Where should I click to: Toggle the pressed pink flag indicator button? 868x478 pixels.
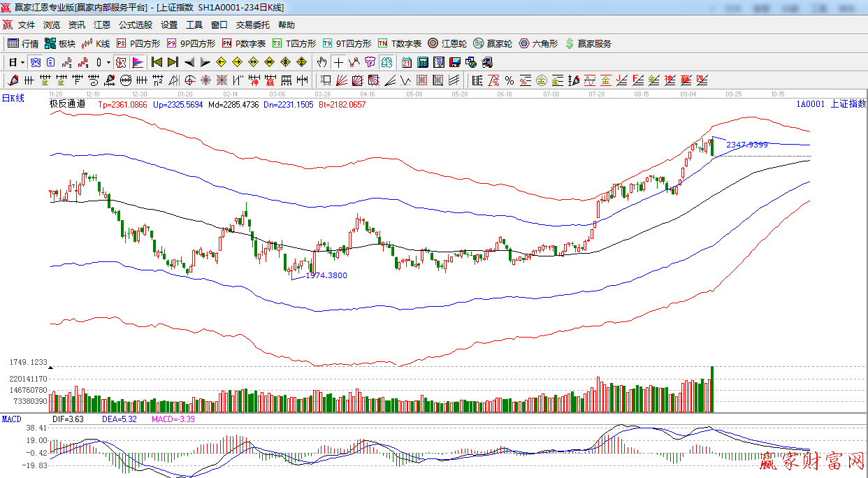coord(137,62)
